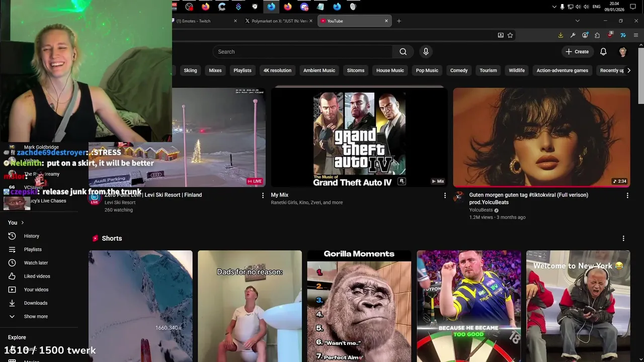Click the install-app icon in the address bar
The width and height of the screenshot is (644, 362).
501,35
